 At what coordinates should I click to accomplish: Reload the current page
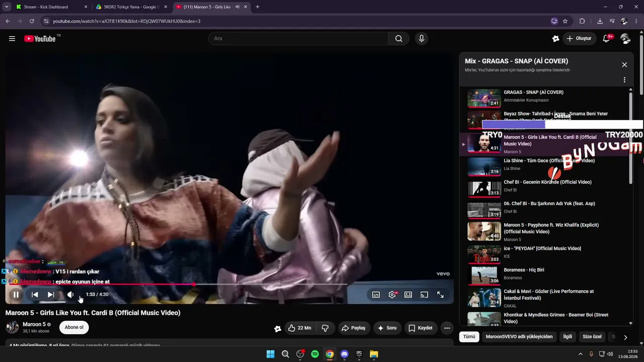[x=32, y=21]
